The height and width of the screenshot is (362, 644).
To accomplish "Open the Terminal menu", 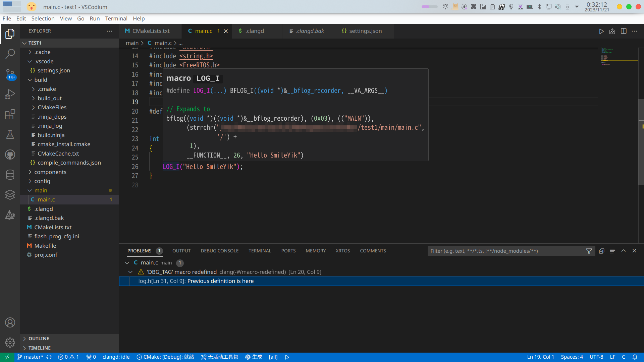I will (x=116, y=19).
